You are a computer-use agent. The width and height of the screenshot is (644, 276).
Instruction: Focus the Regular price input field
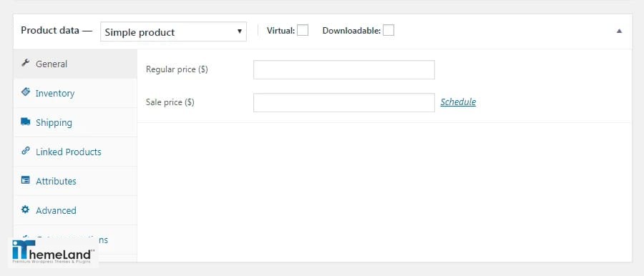click(x=343, y=70)
